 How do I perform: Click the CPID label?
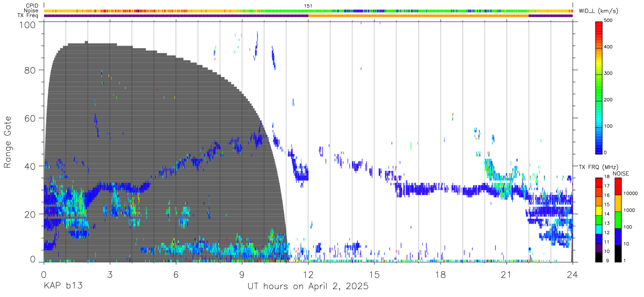click(33, 6)
